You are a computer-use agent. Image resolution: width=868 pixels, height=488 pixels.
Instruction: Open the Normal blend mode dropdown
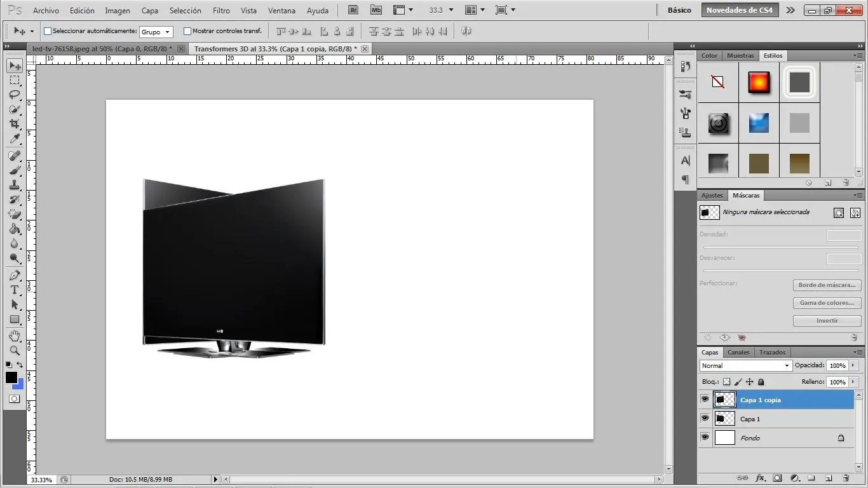745,365
